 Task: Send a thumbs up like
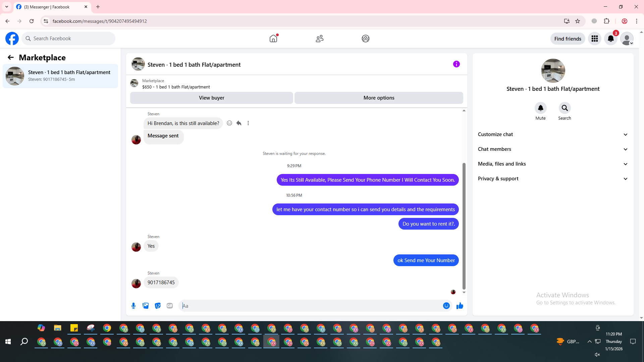(x=460, y=306)
